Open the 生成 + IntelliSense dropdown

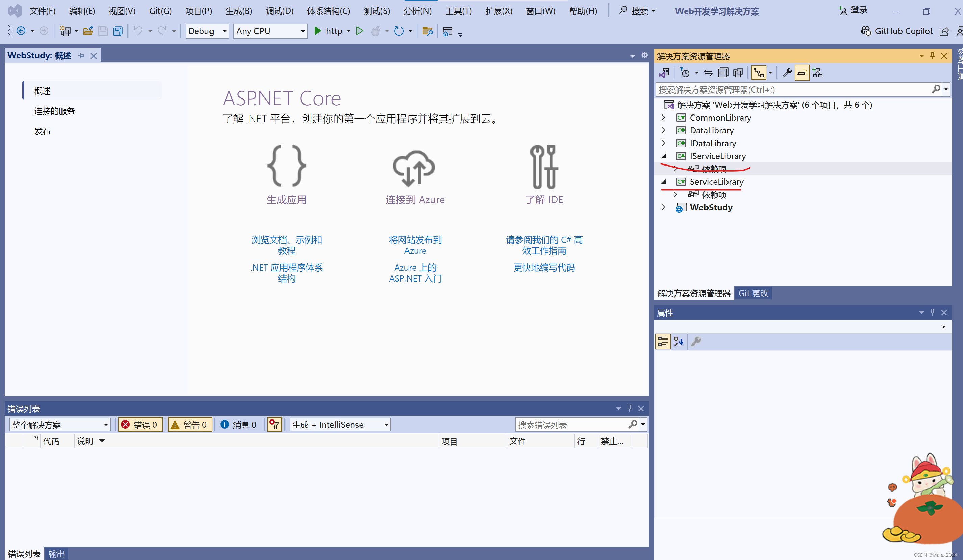click(x=340, y=425)
